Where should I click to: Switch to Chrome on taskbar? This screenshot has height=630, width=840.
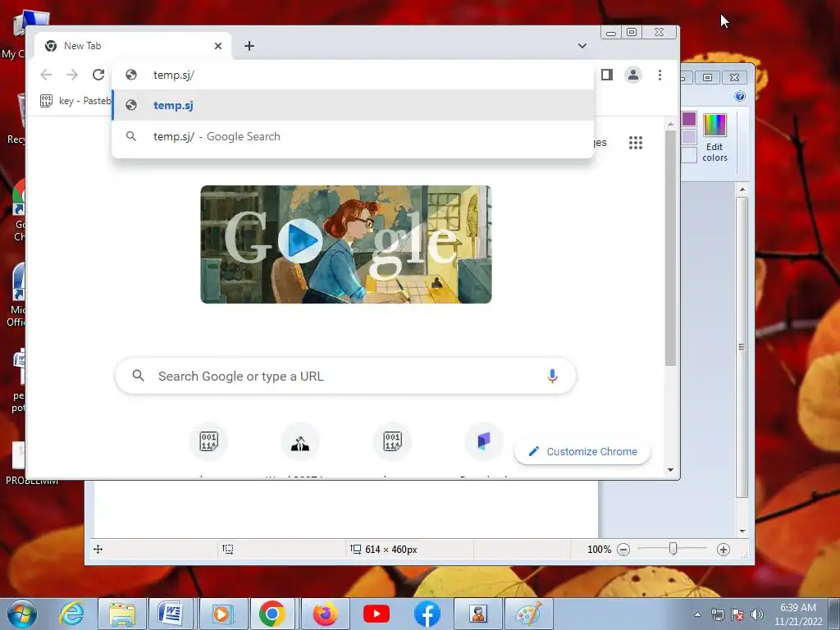tap(272, 614)
